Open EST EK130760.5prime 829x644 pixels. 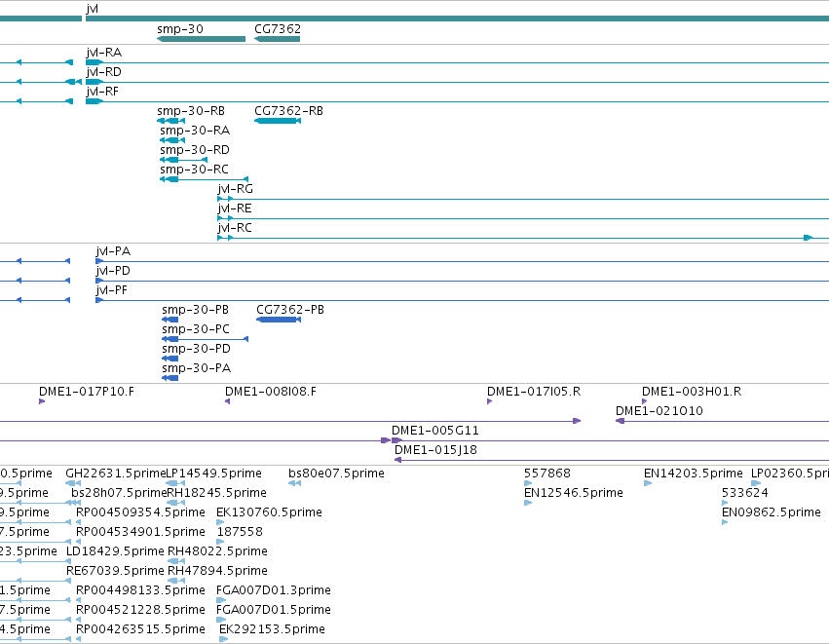[269, 512]
